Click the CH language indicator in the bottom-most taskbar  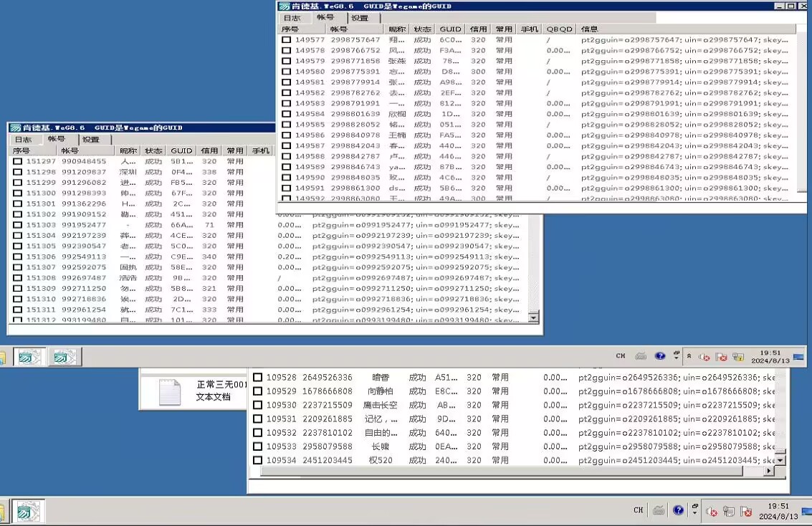click(x=638, y=510)
